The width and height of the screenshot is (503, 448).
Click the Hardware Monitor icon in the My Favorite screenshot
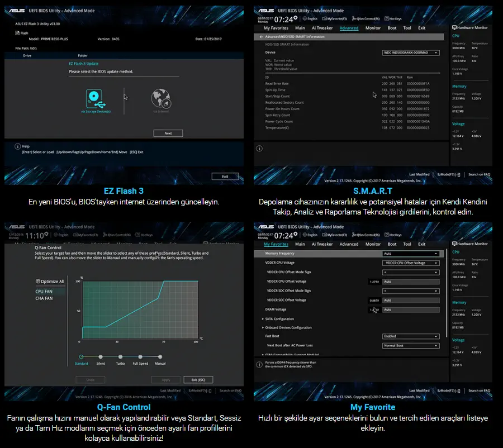(x=454, y=244)
